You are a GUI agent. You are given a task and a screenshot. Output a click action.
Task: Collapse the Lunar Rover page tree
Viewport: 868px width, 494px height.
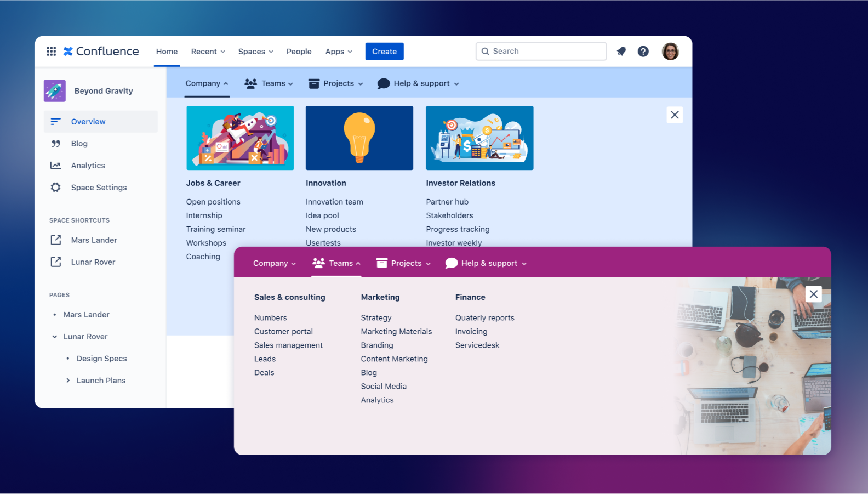point(55,337)
